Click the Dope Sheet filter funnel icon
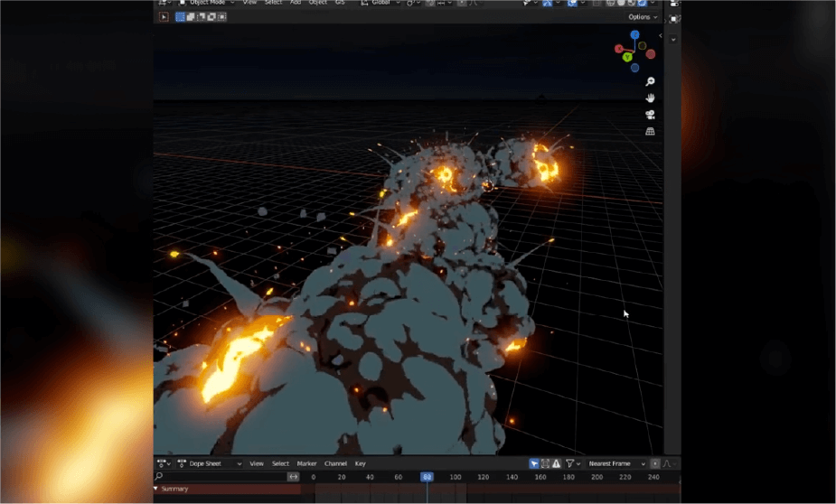The width and height of the screenshot is (836, 504). (570, 463)
